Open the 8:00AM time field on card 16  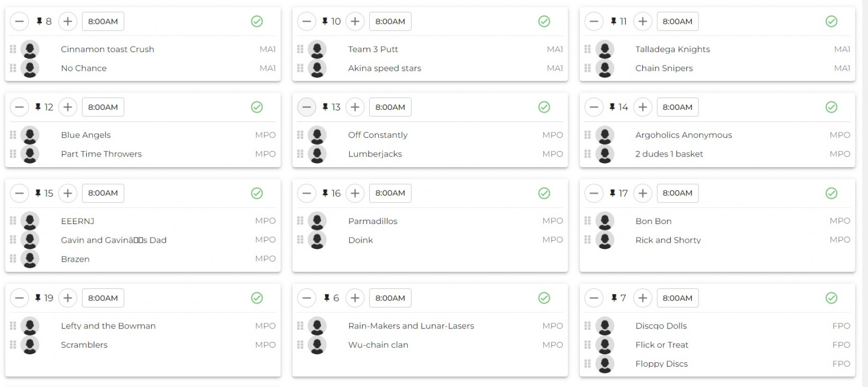pyautogui.click(x=390, y=193)
